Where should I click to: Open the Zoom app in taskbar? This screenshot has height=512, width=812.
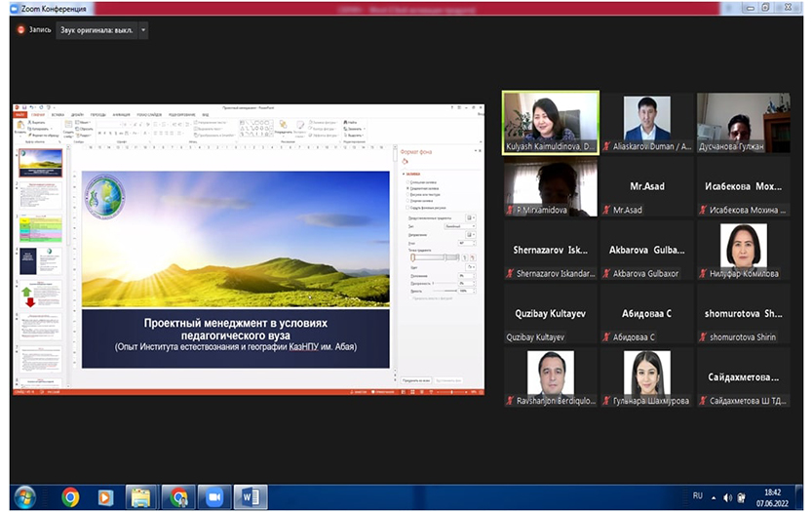point(213,496)
